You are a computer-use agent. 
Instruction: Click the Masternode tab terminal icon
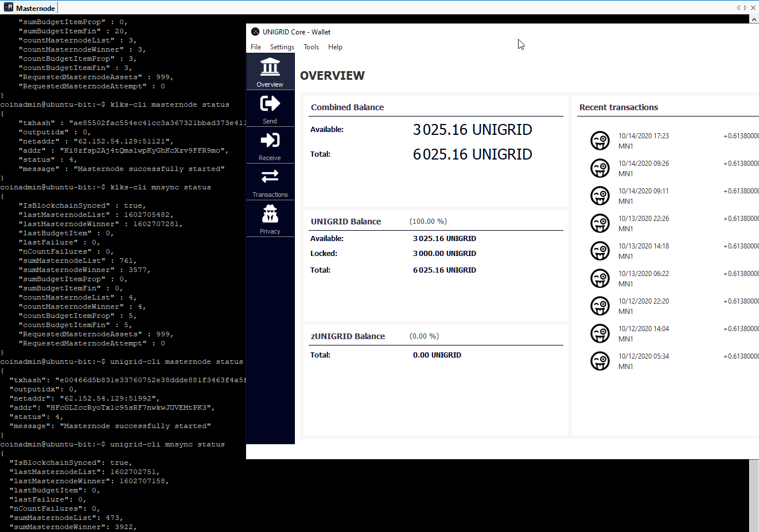tap(9, 7)
